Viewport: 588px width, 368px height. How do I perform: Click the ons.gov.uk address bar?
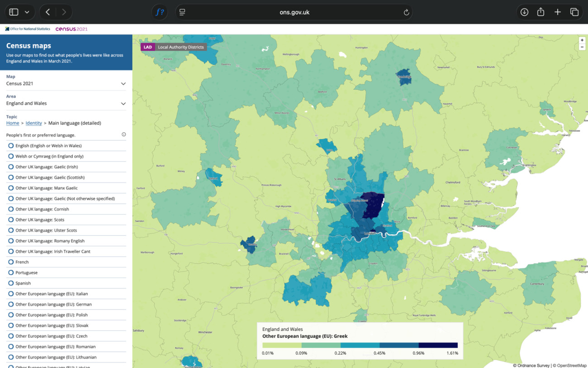[x=294, y=12]
